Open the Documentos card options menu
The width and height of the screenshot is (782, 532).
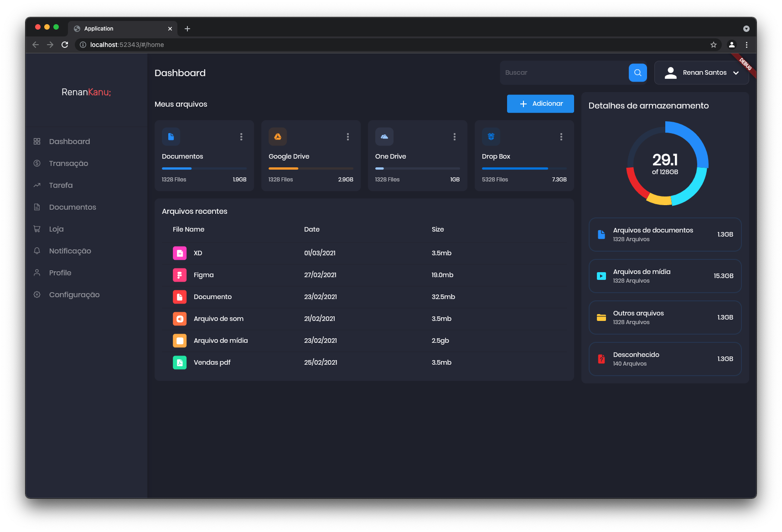coord(241,136)
